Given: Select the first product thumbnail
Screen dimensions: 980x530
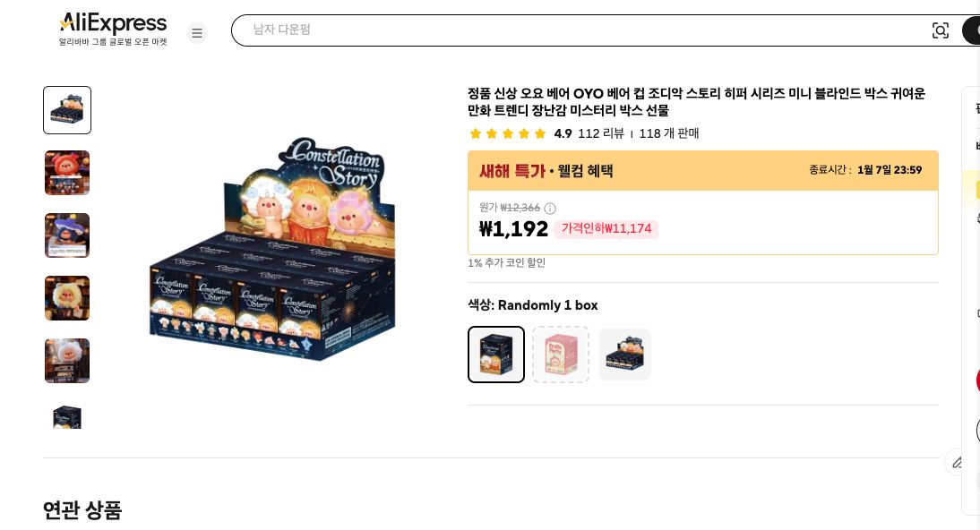Looking at the screenshot, I should [x=67, y=110].
